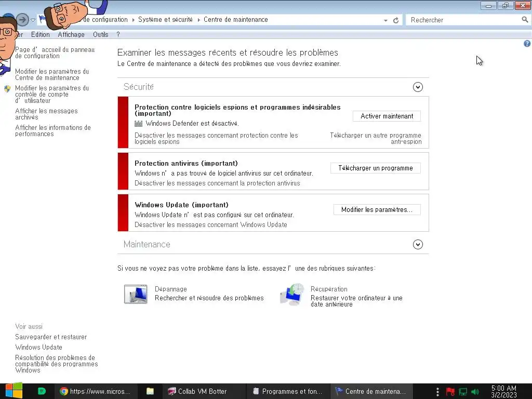Click the search magnifier icon
Image resolution: width=532 pixels, height=399 pixels.
click(525, 20)
